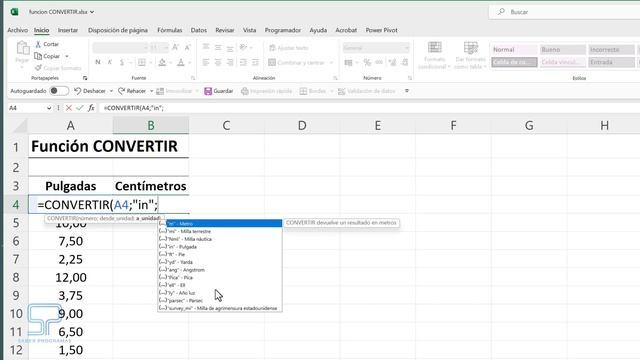This screenshot has width=640, height=360.
Task: Click the fill color bucket icon
Action: pos(162,62)
